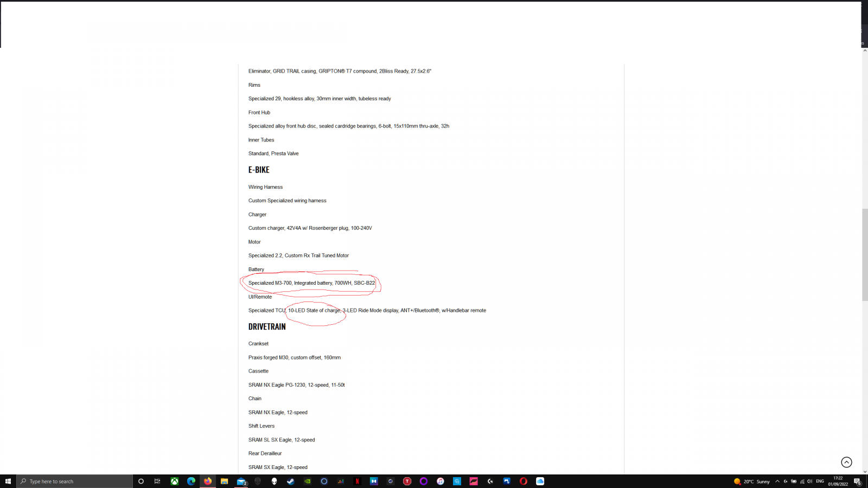Open the volume control in system tray
Viewport: 868px width, 488px height.
tap(809, 481)
